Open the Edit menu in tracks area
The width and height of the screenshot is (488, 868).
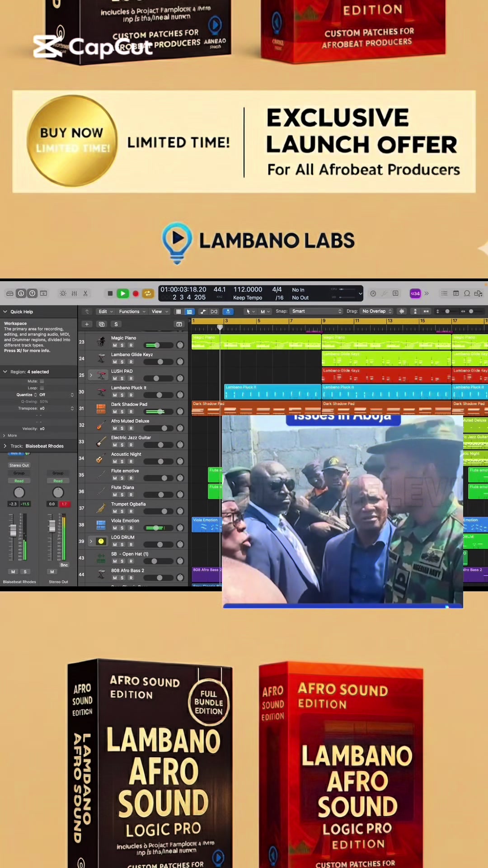(106, 311)
